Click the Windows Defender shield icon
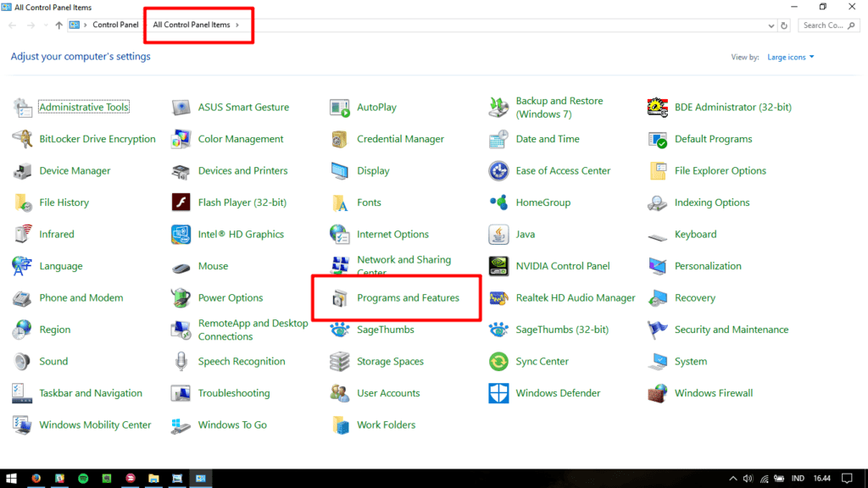The height and width of the screenshot is (488, 868). [498, 393]
